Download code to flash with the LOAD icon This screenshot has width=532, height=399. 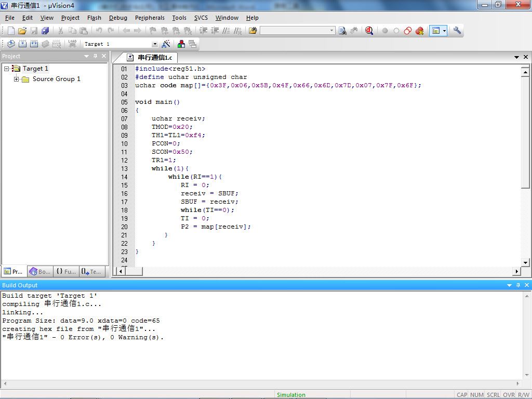(x=72, y=44)
